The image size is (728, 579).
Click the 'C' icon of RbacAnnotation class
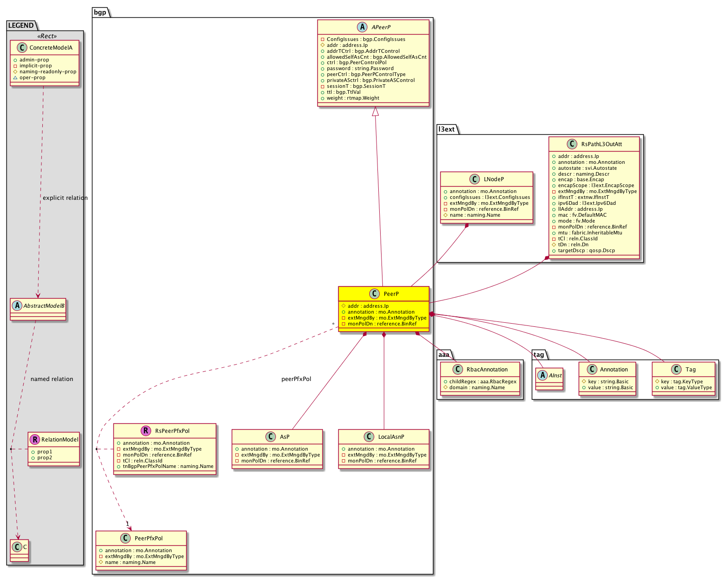click(458, 369)
